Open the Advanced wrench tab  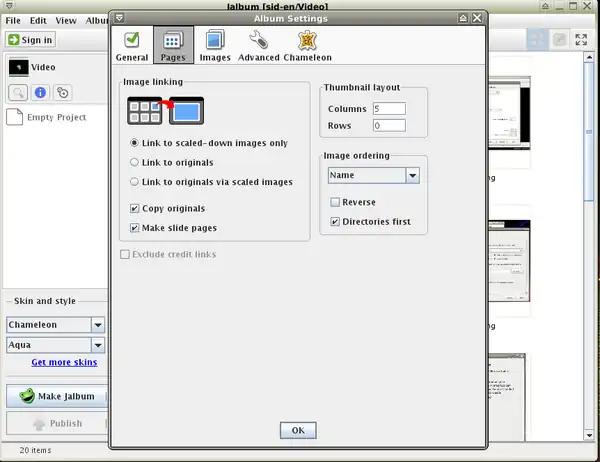pyautogui.click(x=258, y=46)
